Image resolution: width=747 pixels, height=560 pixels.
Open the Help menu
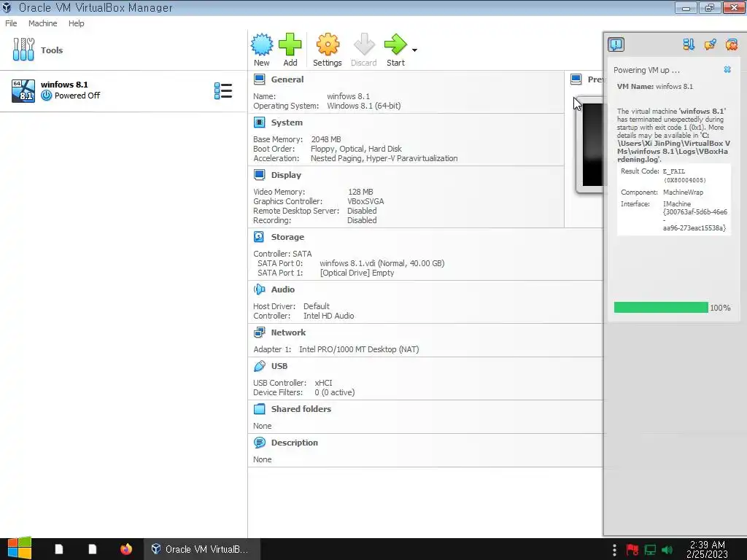pos(76,23)
